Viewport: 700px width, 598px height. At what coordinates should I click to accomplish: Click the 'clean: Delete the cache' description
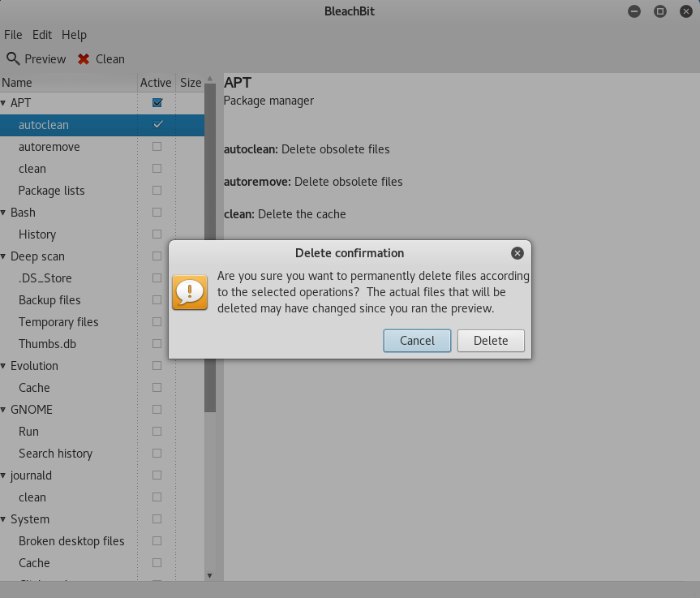point(285,214)
